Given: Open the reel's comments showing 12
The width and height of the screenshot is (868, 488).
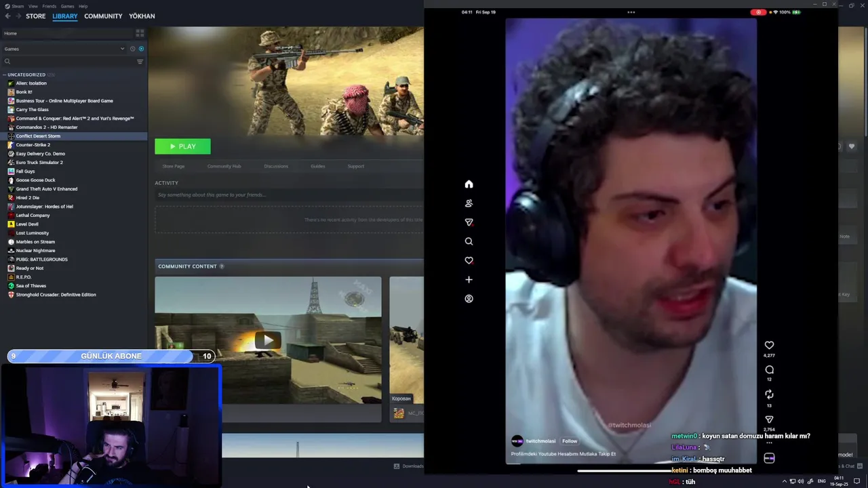Looking at the screenshot, I should point(769,369).
